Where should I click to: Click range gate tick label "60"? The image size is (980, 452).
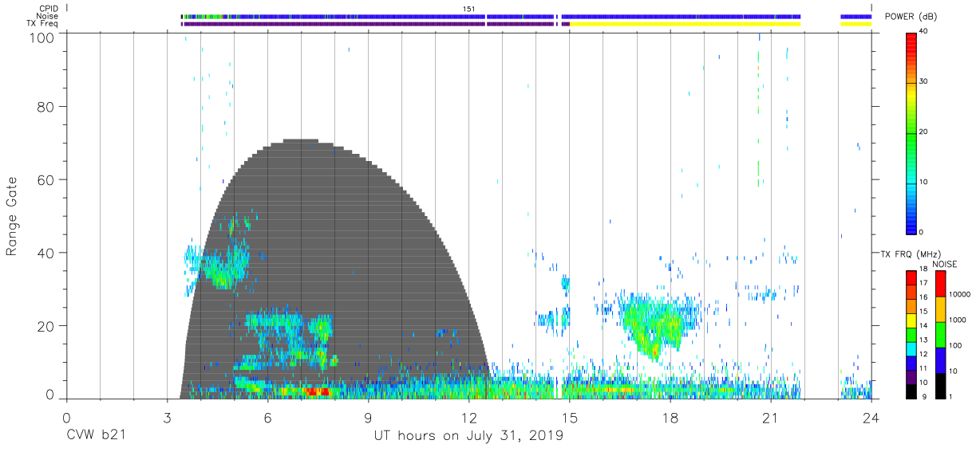click(x=46, y=179)
